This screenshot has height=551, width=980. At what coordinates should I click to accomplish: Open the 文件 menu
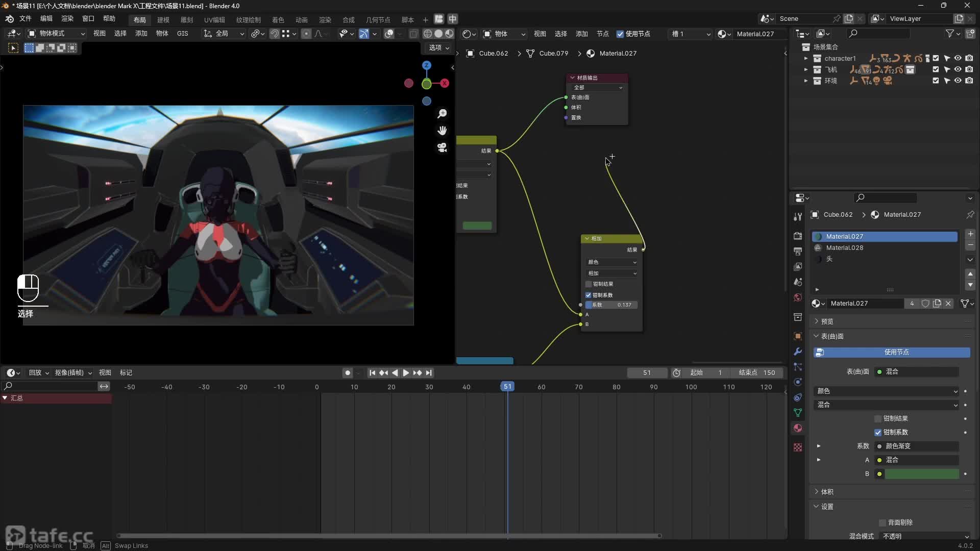[x=26, y=19]
